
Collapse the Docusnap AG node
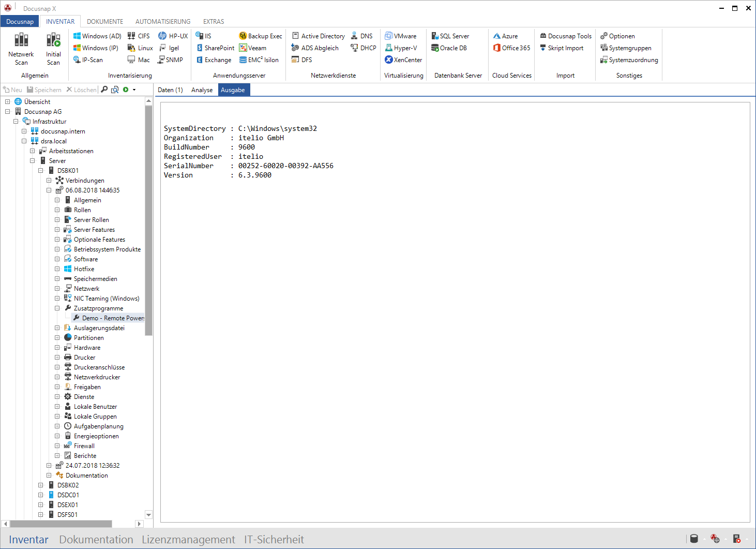point(8,111)
